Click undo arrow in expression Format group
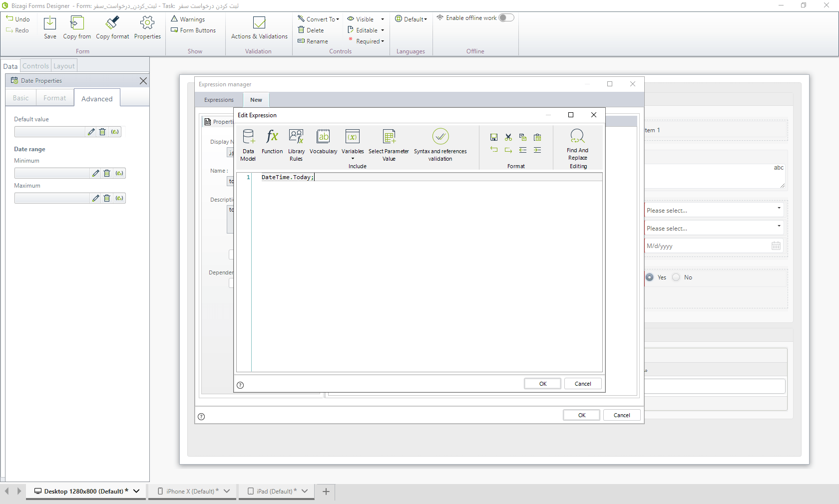Image resolution: width=839 pixels, height=504 pixels. [494, 150]
